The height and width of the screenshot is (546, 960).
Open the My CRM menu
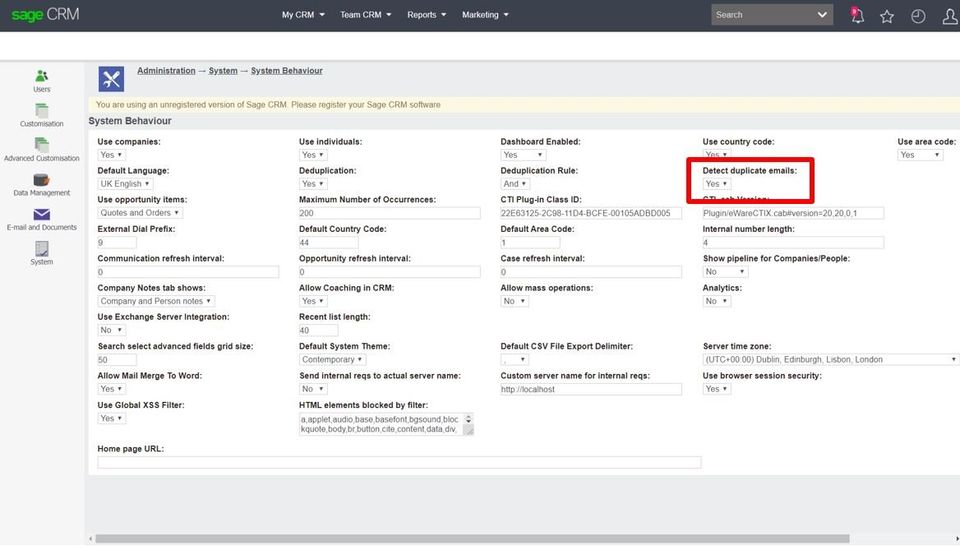[x=303, y=15]
